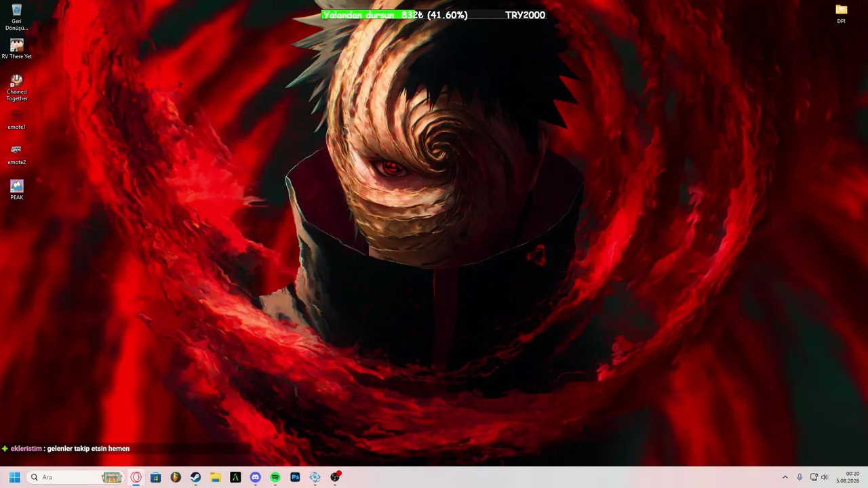
Task: Select the emote1 desktop file
Action: 17,119
